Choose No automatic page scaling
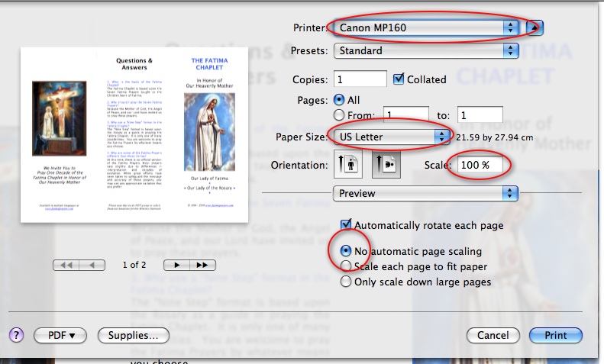Viewport: 604px width, 364px height. (346, 251)
